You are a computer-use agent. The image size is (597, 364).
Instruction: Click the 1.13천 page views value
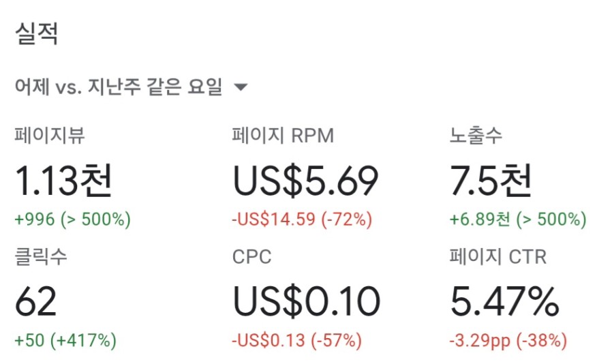pos(63,181)
